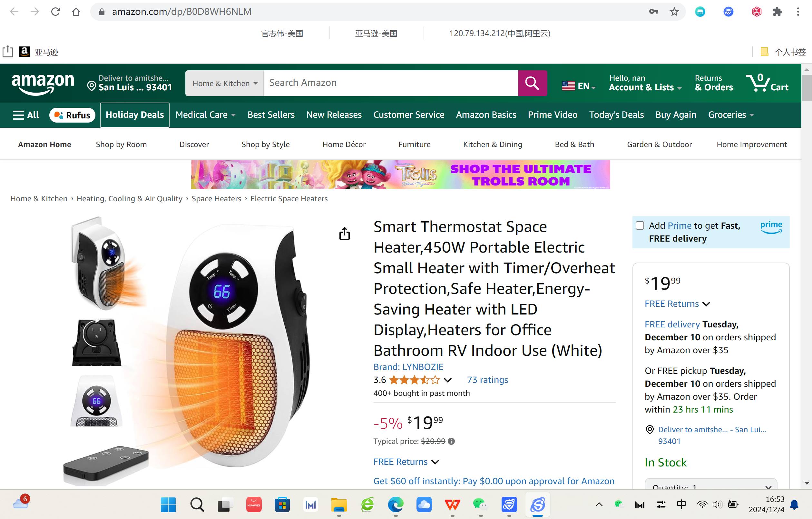Viewport: 812px width, 519px height.
Task: Share this product using the share icon
Action: (344, 233)
